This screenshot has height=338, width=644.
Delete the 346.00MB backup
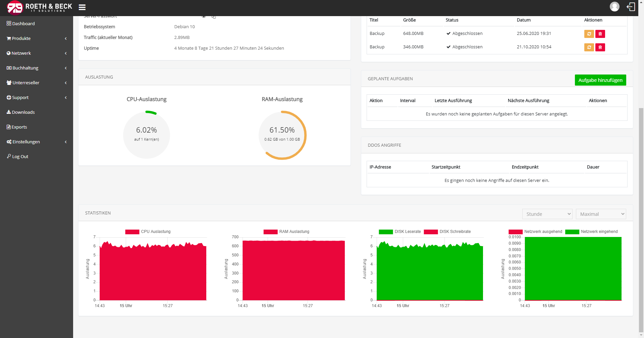pyautogui.click(x=600, y=47)
